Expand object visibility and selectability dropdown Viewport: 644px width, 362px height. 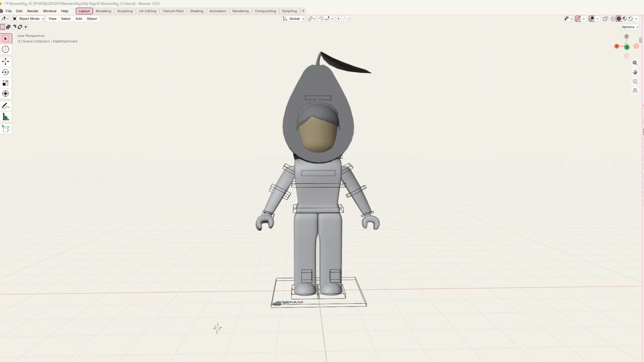pyautogui.click(x=568, y=19)
